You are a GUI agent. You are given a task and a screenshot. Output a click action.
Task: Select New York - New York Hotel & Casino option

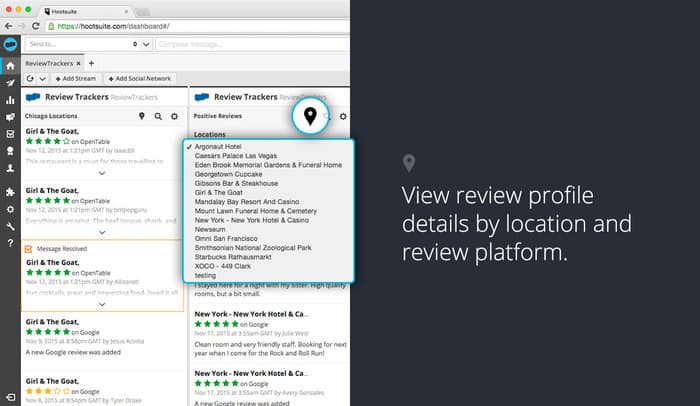[x=251, y=220]
